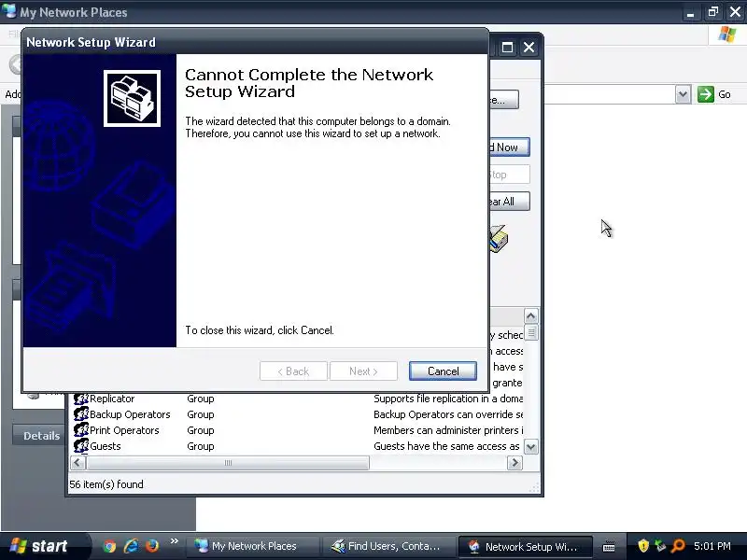The width and height of the screenshot is (747, 560).
Task: Click the clock showing 5:01 PM
Action: point(712,546)
